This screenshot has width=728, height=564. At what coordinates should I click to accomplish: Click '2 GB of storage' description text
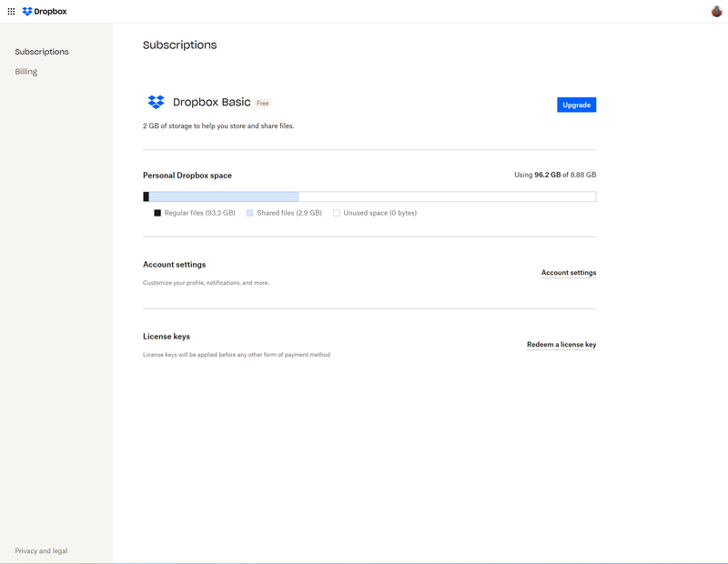coord(218,126)
